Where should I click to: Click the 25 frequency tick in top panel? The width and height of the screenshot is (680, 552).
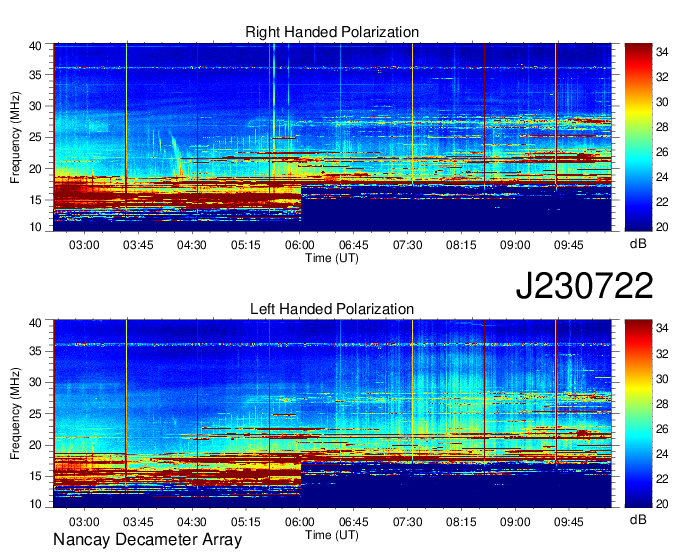click(x=36, y=137)
